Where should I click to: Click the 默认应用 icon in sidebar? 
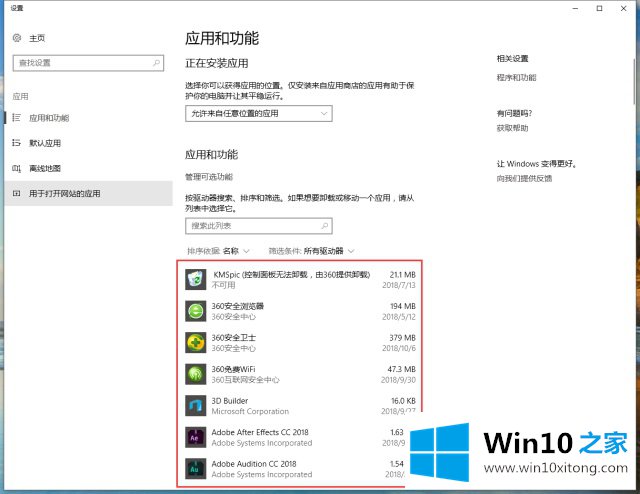point(16,143)
